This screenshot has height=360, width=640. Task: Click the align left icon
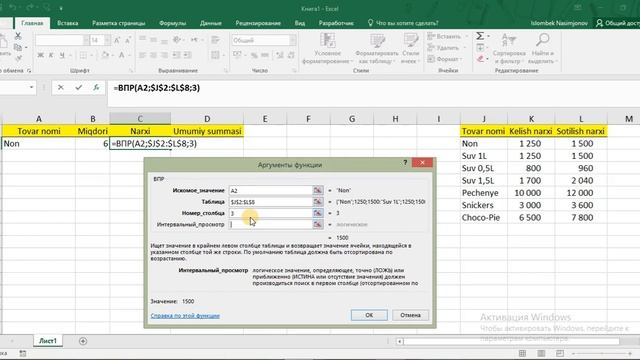click(142, 55)
